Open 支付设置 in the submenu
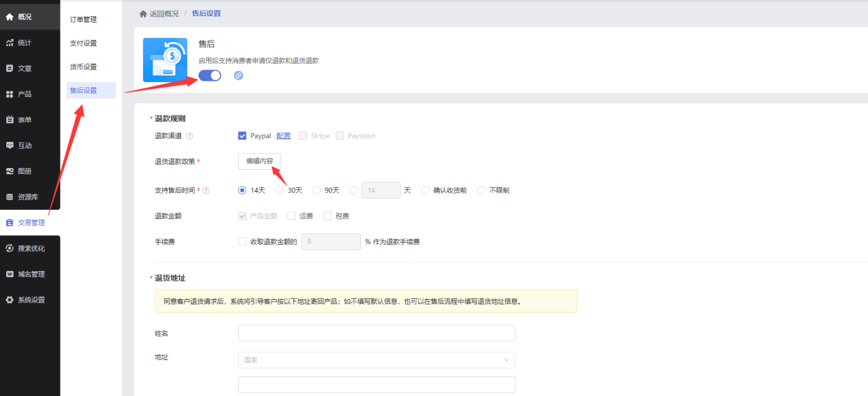This screenshot has width=868, height=396. (x=83, y=44)
